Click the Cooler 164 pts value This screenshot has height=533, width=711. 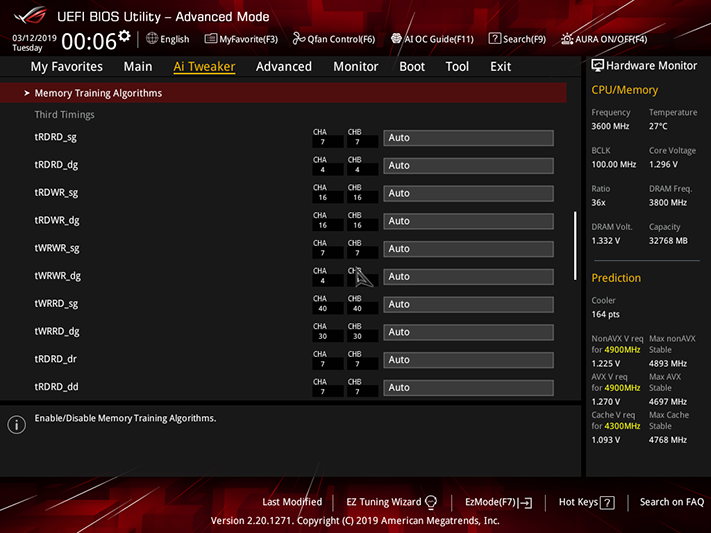click(x=605, y=314)
